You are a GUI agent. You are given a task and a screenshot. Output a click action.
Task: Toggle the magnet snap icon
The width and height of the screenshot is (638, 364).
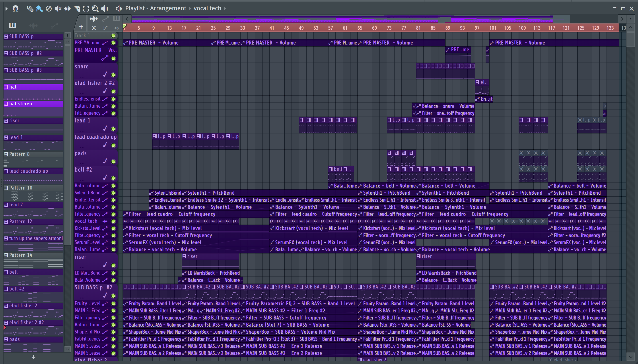(16, 8)
